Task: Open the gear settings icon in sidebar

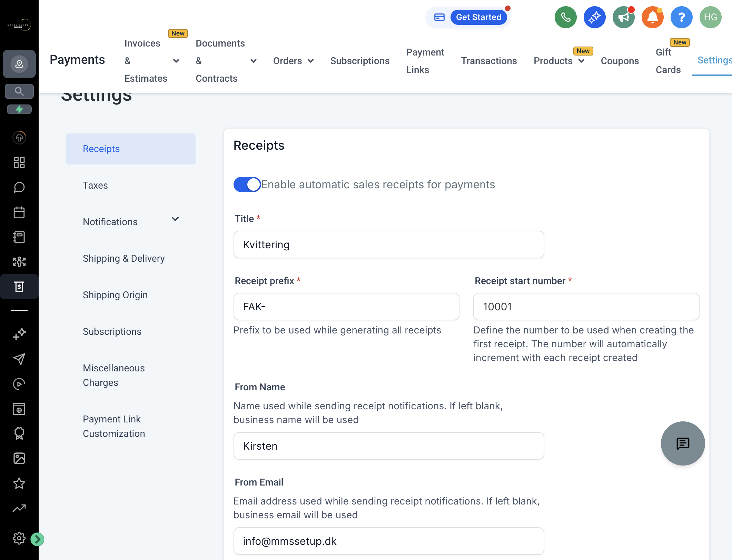Action: pos(19,538)
